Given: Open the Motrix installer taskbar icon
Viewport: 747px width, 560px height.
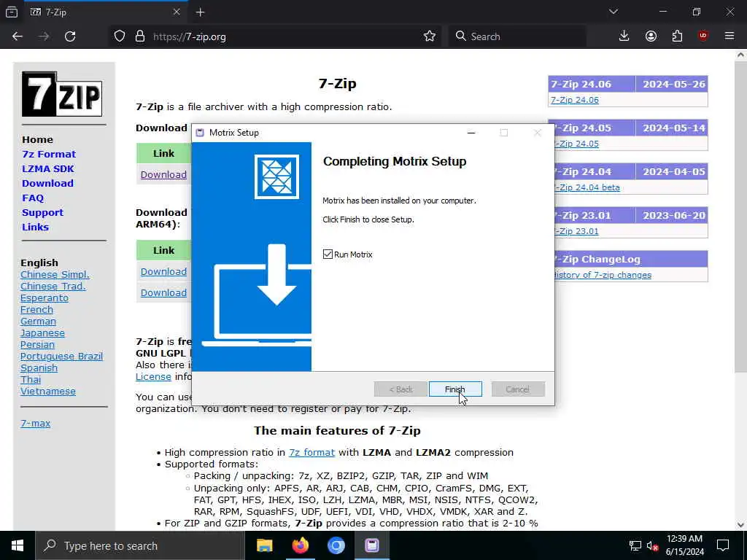Looking at the screenshot, I should click(372, 545).
